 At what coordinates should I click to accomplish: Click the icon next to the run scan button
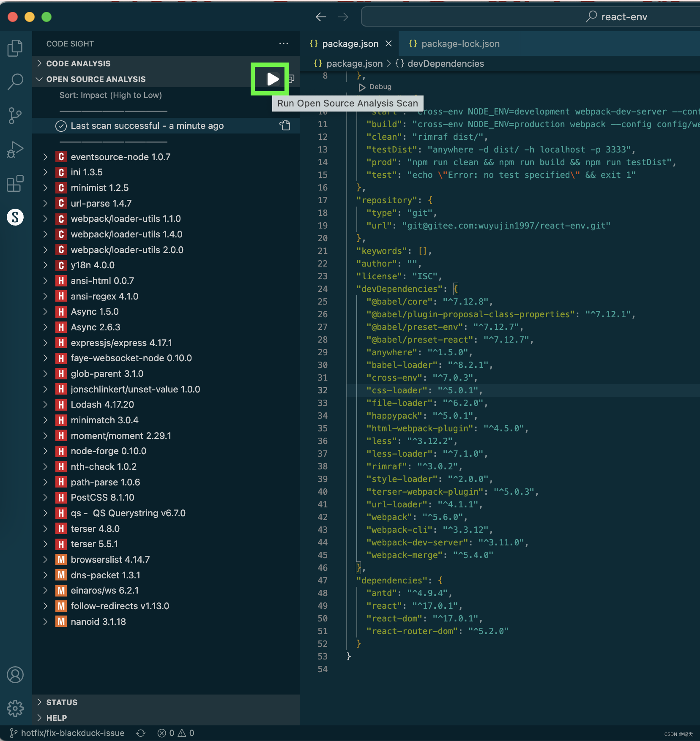tap(291, 79)
